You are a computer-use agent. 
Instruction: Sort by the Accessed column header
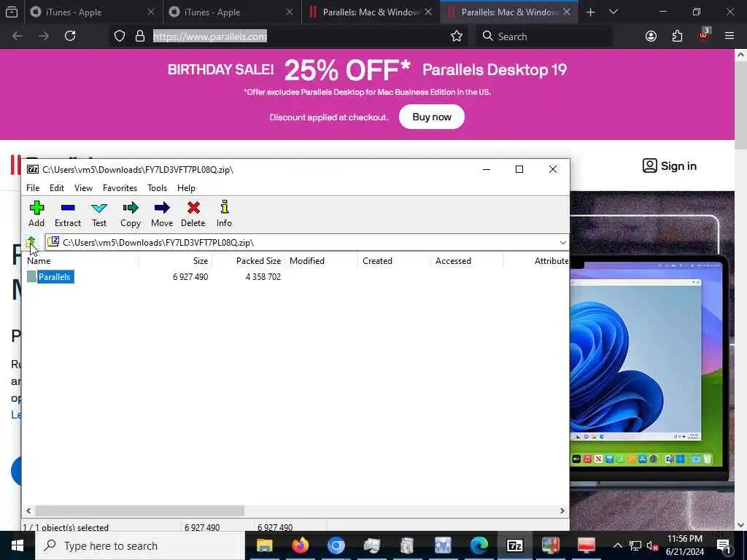coord(467,261)
